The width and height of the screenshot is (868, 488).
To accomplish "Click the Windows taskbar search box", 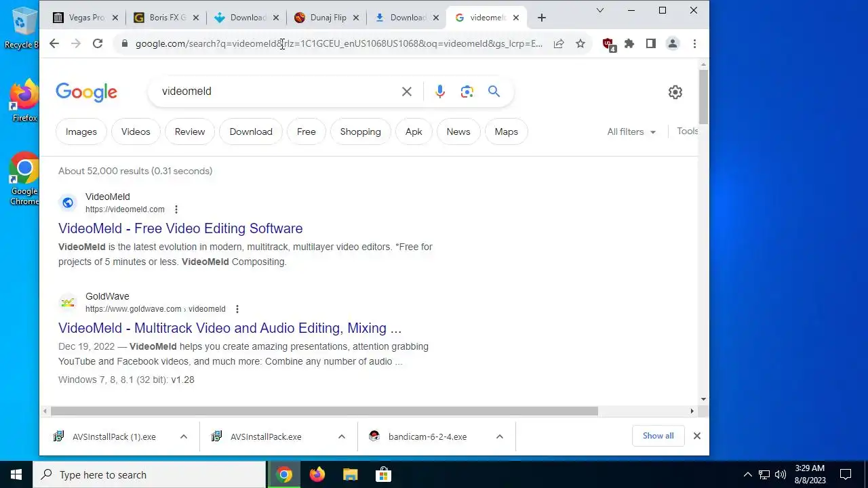I will tap(149, 474).
